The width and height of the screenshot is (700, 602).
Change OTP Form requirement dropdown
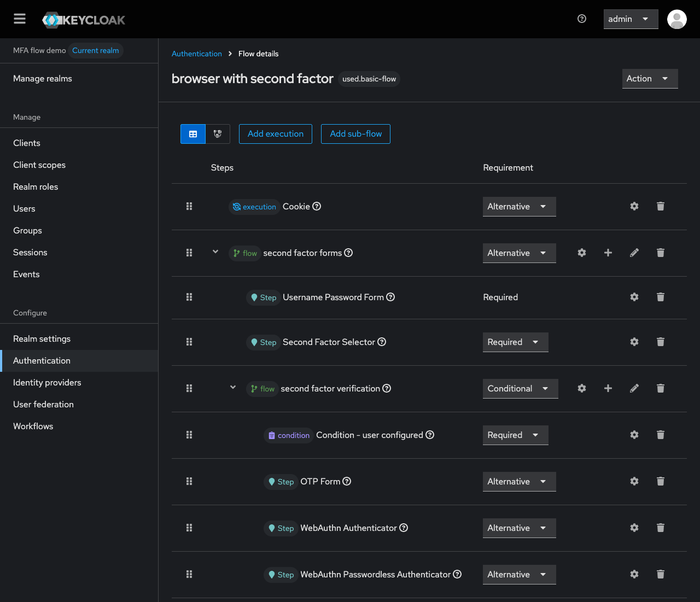[x=520, y=482]
